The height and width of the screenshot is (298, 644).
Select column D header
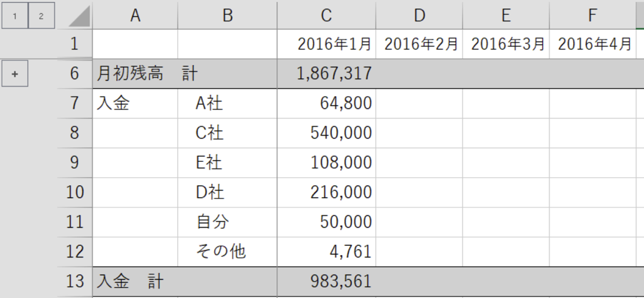pos(419,16)
